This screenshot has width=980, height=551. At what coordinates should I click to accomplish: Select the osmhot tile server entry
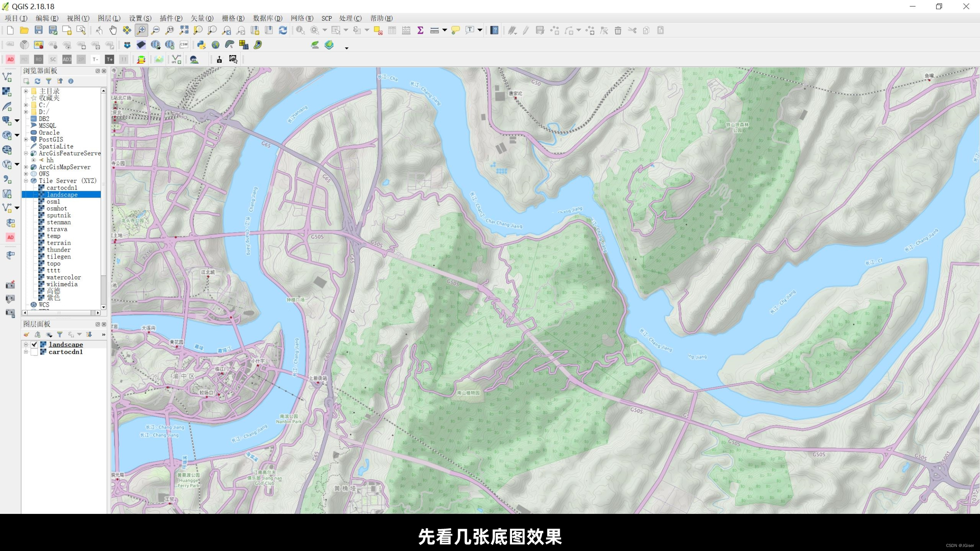(x=57, y=208)
